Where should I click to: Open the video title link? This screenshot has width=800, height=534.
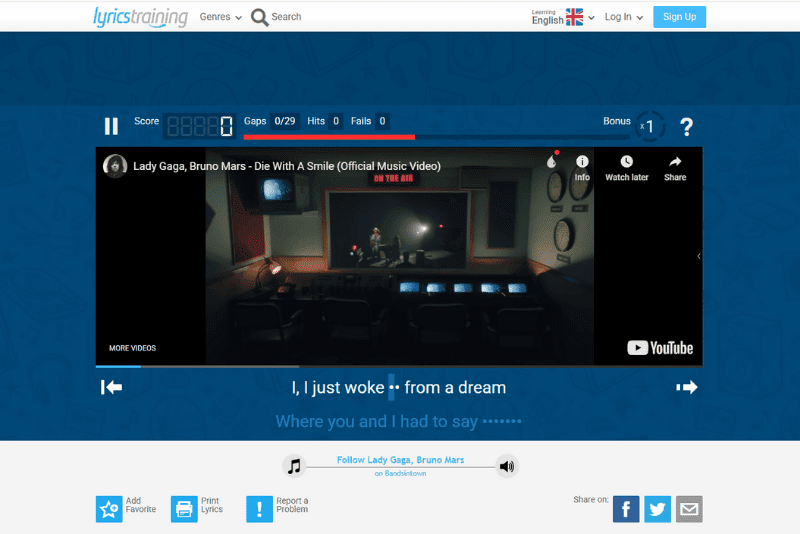[287, 166]
